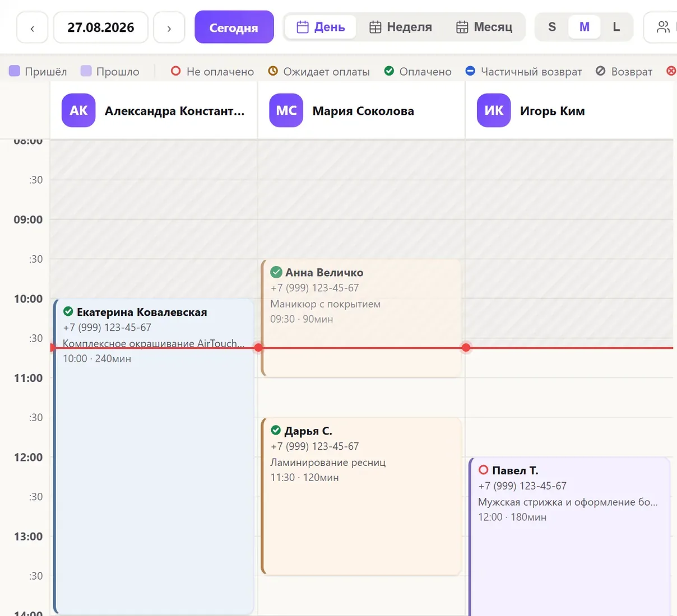Click the 09:00 time label
This screenshot has width=677, height=616.
(x=28, y=220)
